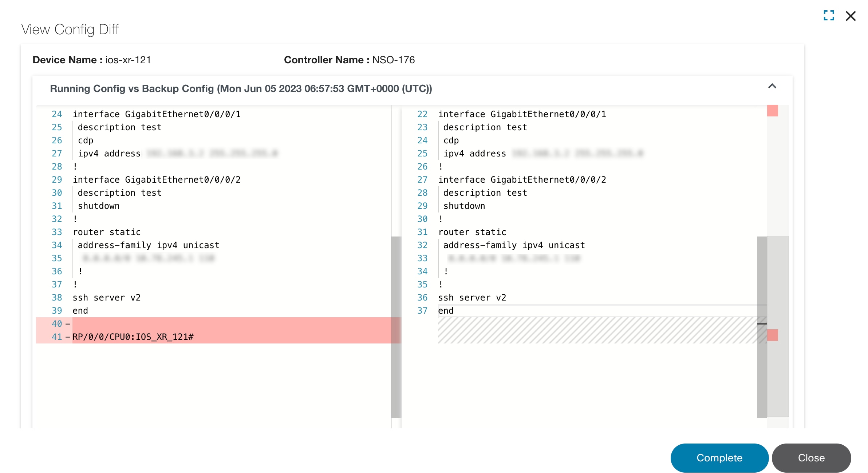Click line 38 ssh server v2 in the left pane
The image size is (868, 473).
point(106,298)
